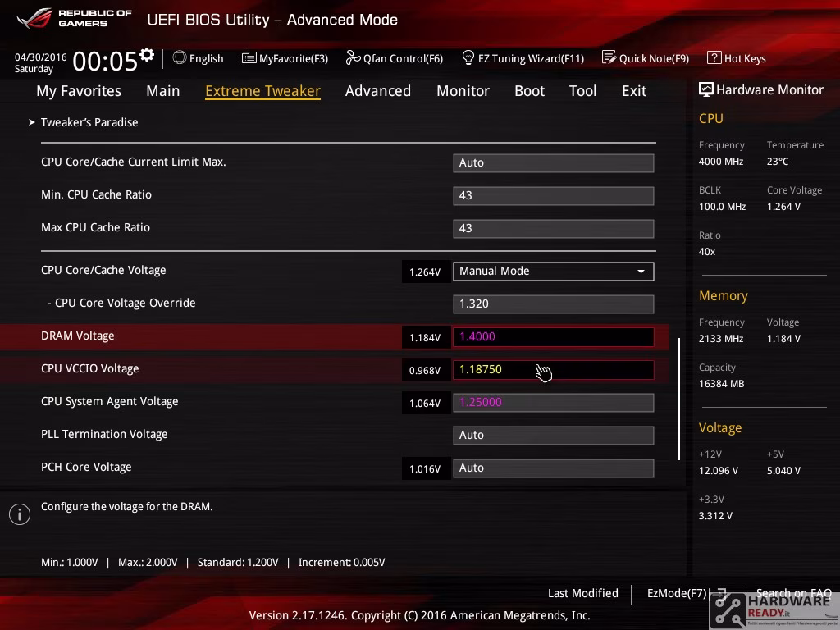Select PLL Termination Voltage Auto field
Viewport: 840px width, 630px height.
click(x=554, y=435)
